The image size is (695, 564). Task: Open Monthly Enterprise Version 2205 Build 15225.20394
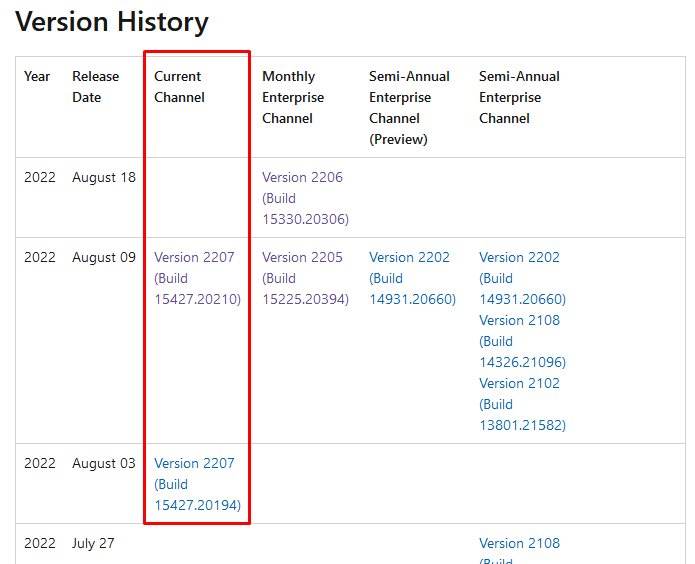305,278
